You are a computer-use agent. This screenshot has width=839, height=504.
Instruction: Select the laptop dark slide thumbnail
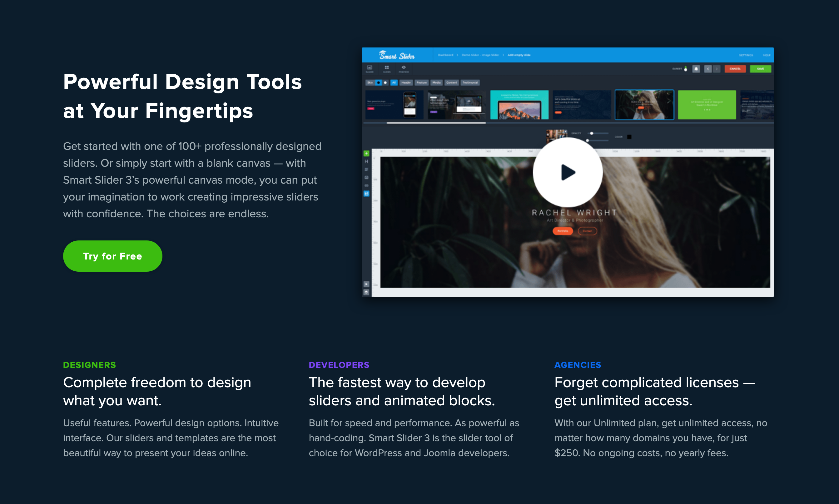pos(457,105)
